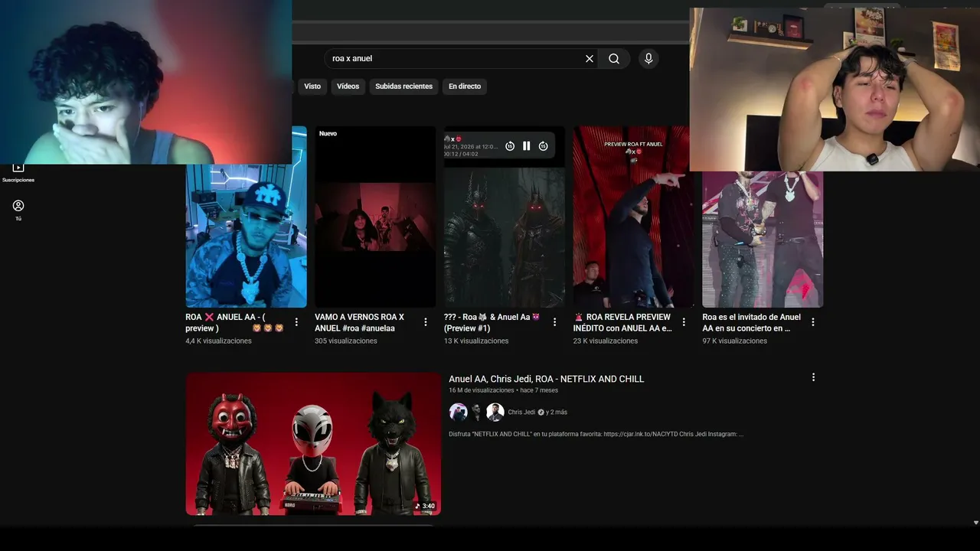The height and width of the screenshot is (551, 980).
Task: Click the '23 K visualizaciones' count
Action: tap(606, 341)
